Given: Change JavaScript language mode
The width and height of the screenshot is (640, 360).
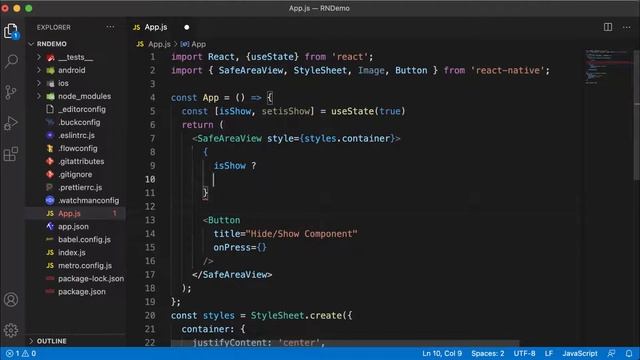Looking at the screenshot, I should coord(580,353).
